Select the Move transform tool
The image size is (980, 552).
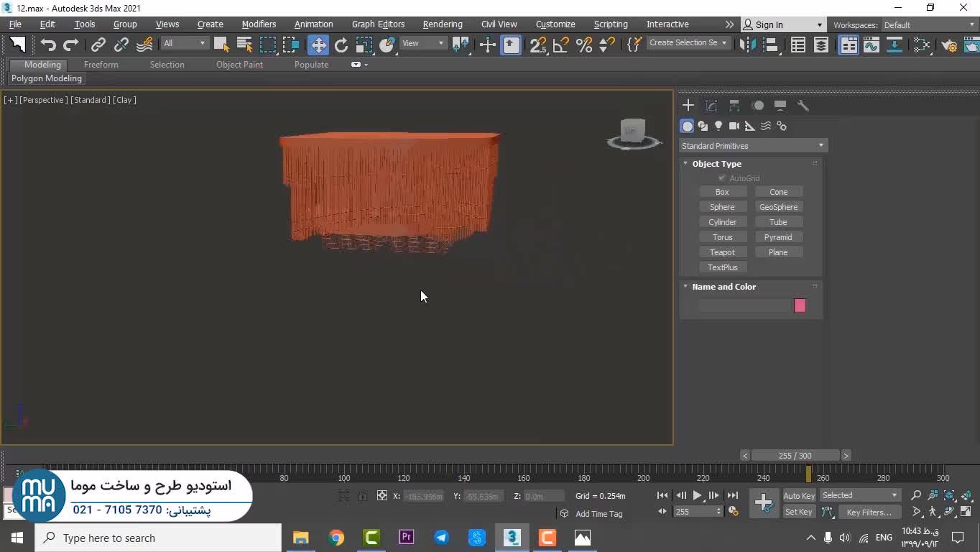point(318,45)
